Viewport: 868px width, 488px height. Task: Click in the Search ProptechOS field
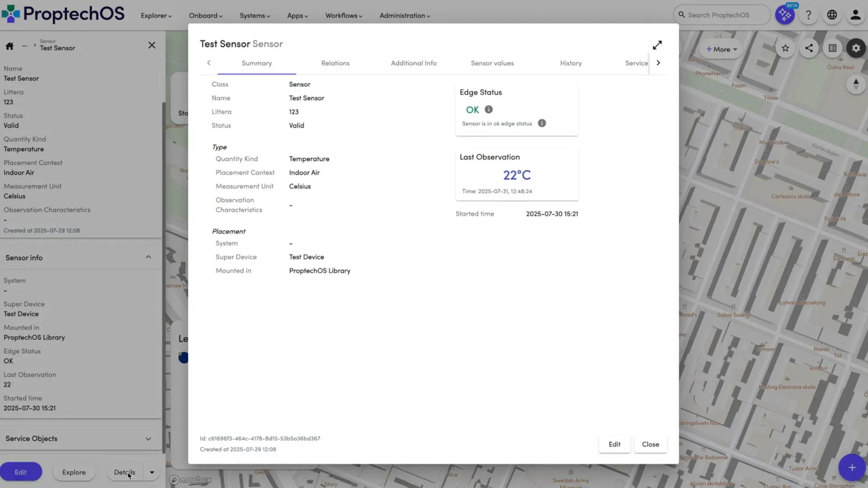click(722, 15)
